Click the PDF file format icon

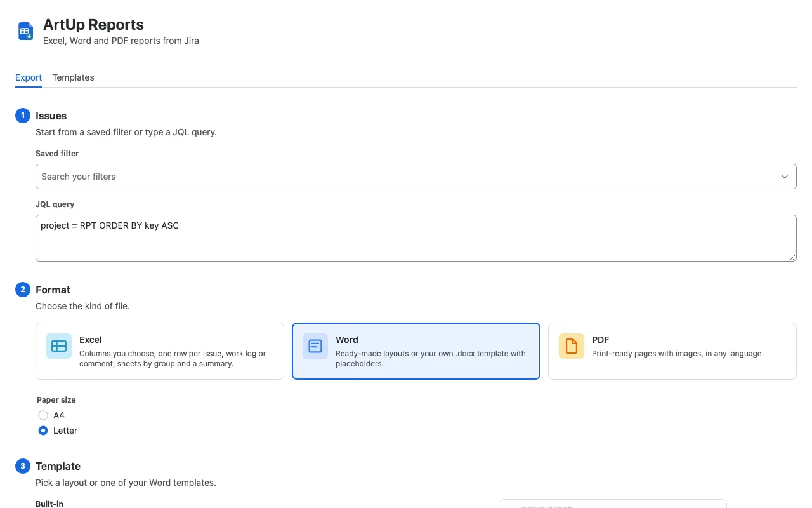pos(572,346)
